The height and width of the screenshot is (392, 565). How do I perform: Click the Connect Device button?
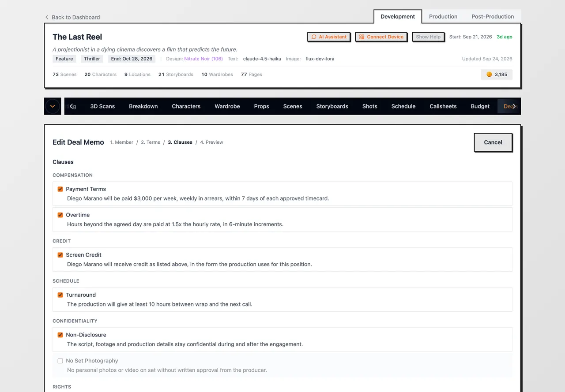(x=381, y=37)
